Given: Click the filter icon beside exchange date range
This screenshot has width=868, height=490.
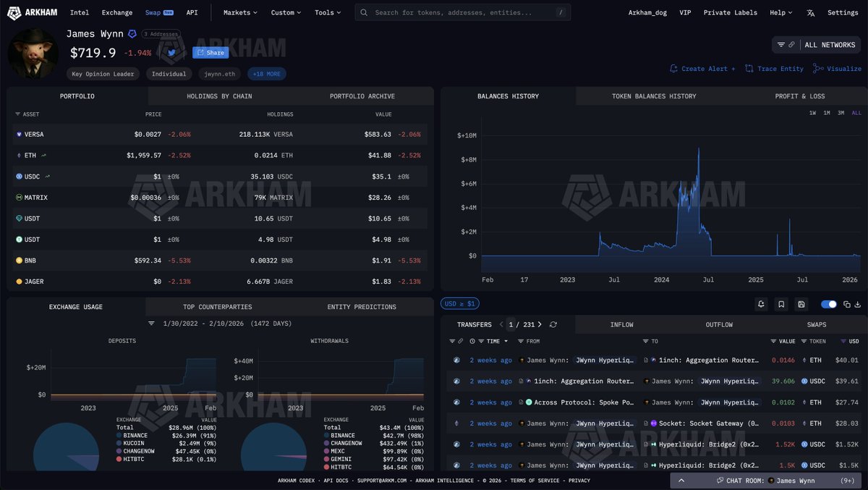Looking at the screenshot, I should pos(151,324).
